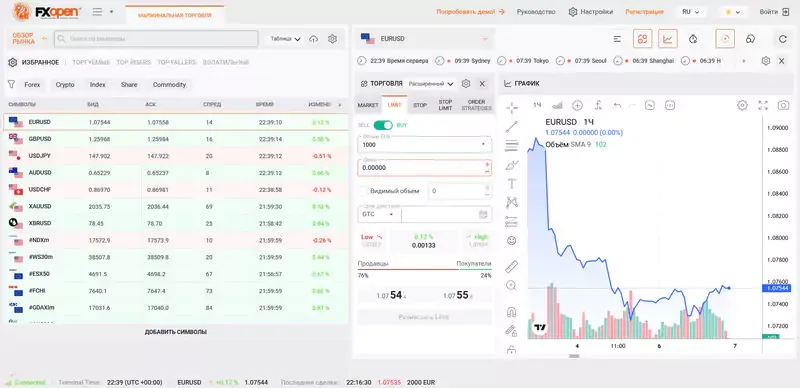Image resolution: width=800 pixels, height=388 pixels.
Task: Click the 1.07 54 bid price button
Action: point(391,295)
